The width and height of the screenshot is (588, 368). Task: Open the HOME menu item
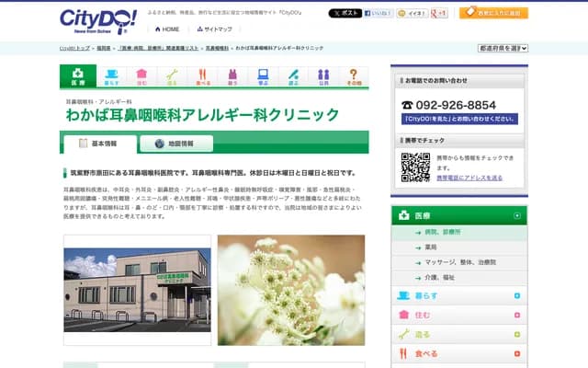point(167,29)
